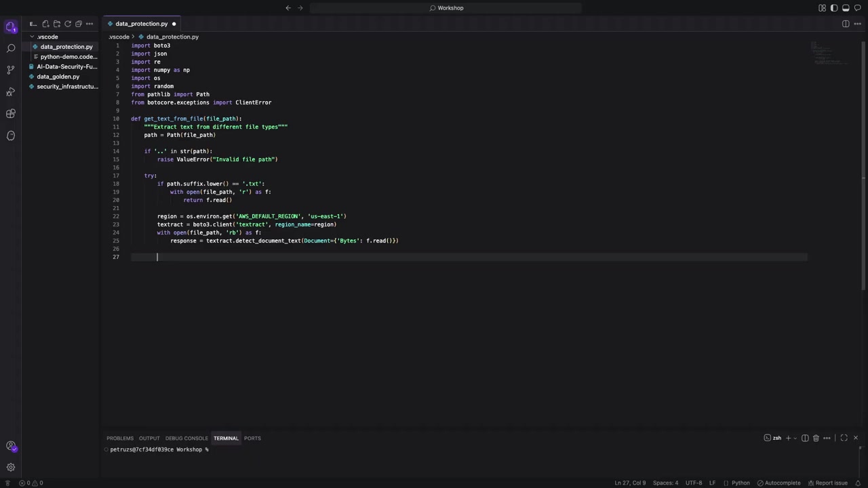Click the Report issue button
This screenshot has height=488, width=868.
(827, 483)
